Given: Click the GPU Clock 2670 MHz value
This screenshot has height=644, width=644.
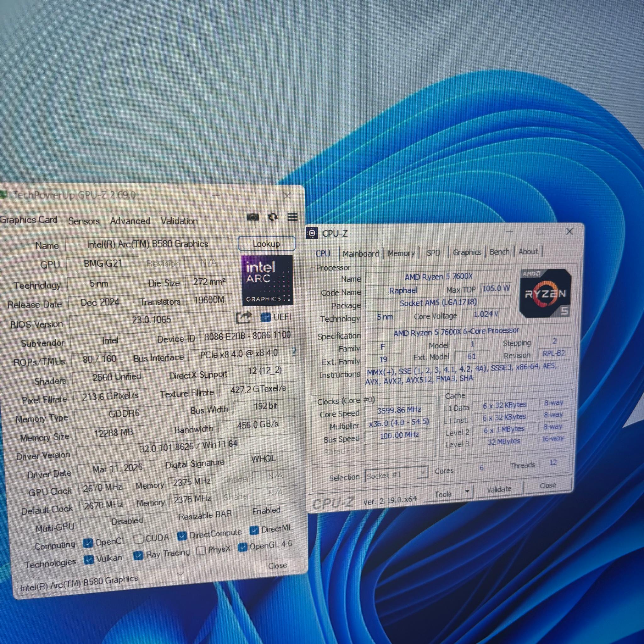Looking at the screenshot, I should click(102, 488).
